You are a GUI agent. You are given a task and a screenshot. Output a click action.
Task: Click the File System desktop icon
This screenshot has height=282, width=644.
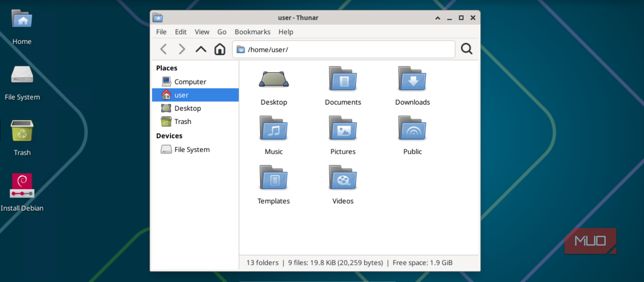22,75
